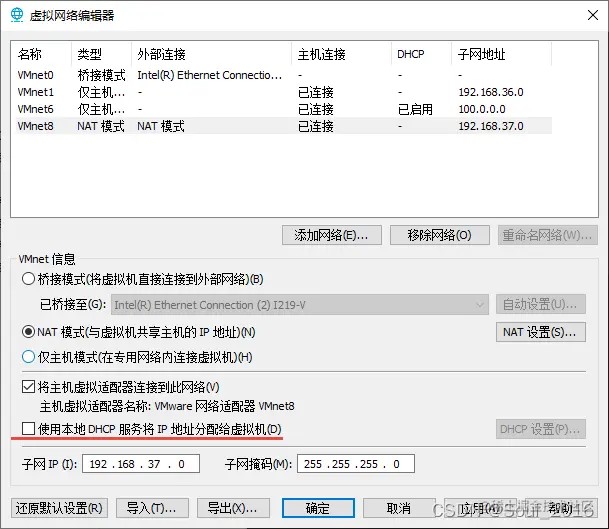The image size is (609, 529).
Task: Click 还原默认设置(R) button
Action: point(59,508)
